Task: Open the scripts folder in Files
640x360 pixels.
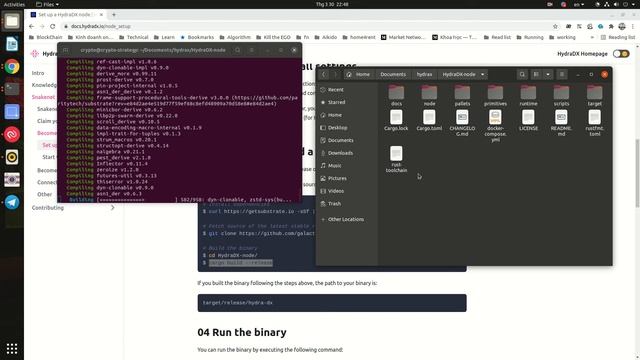Action: (561, 96)
